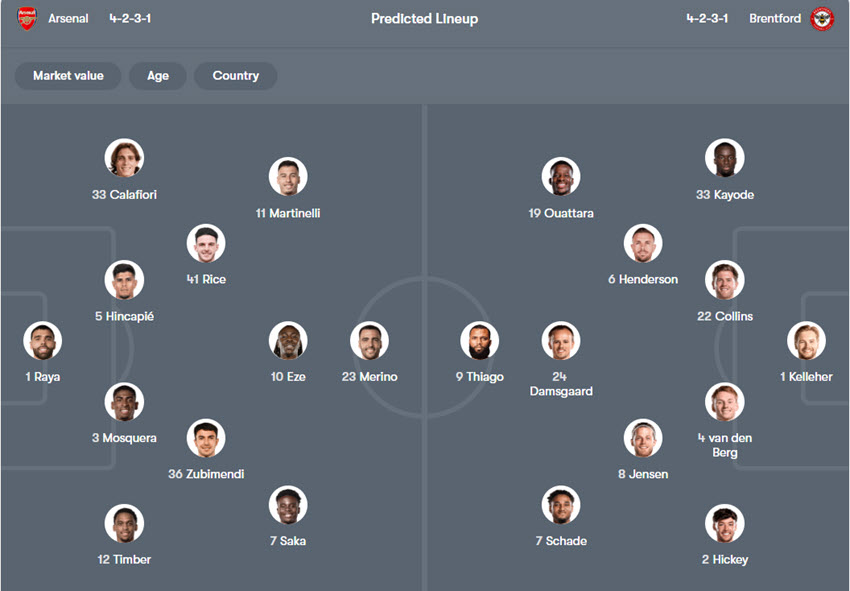
Task: Open Thiago's player photo
Action: pyautogui.click(x=479, y=341)
